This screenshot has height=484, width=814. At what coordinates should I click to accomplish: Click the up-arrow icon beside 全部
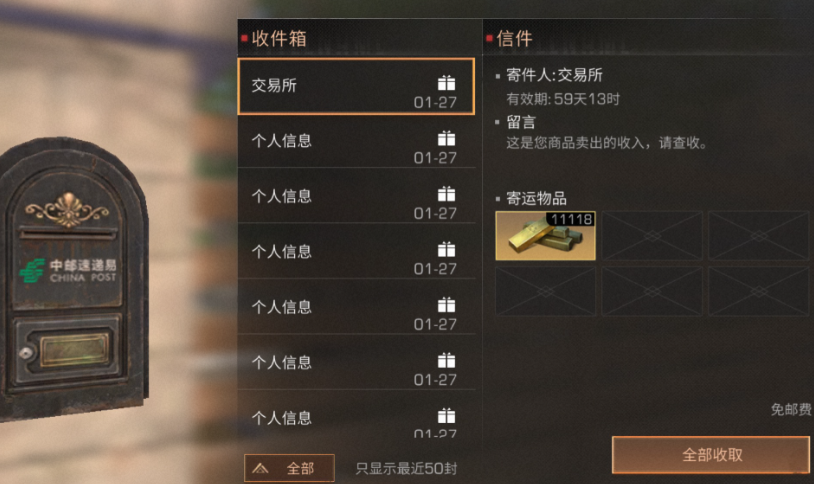point(260,469)
